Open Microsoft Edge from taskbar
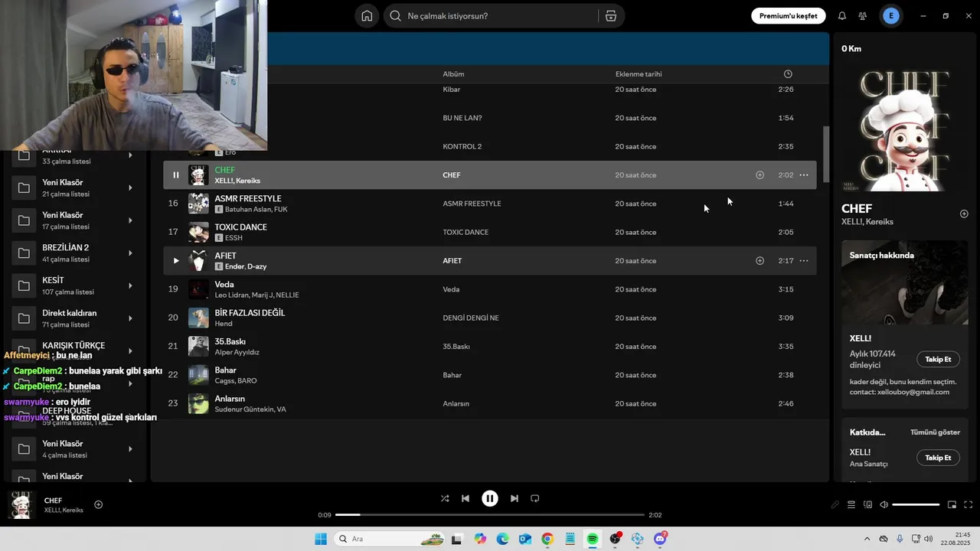The width and height of the screenshot is (980, 551). pyautogui.click(x=502, y=540)
